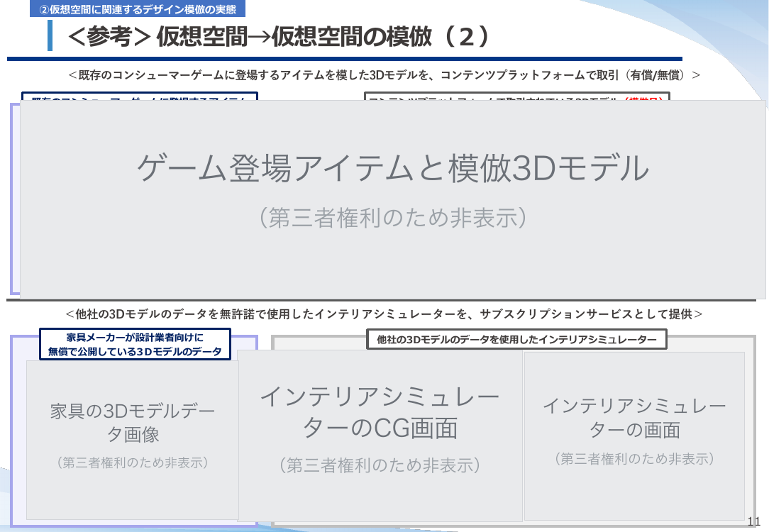This screenshot has height=532, width=769.
Task: Click the dark blue horizontal rule under the title
Action: pyautogui.click(x=344, y=59)
